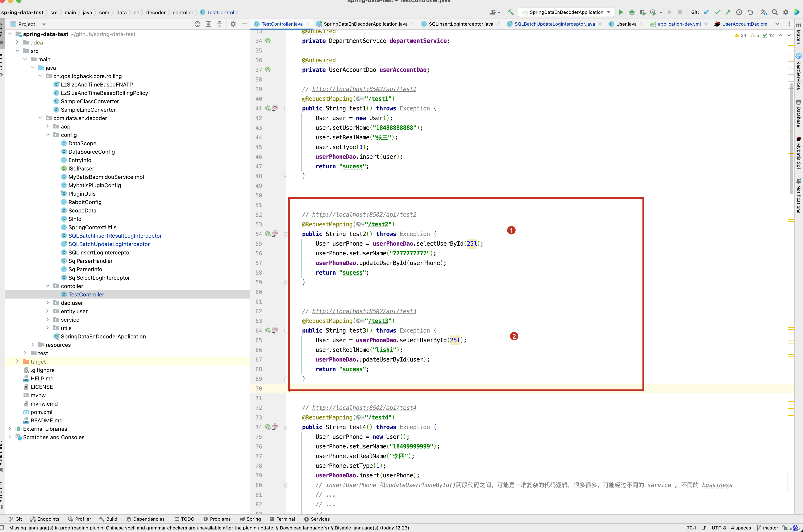Start debugging with the bug icon
Screen dimensions: 803x532
click(632, 12)
